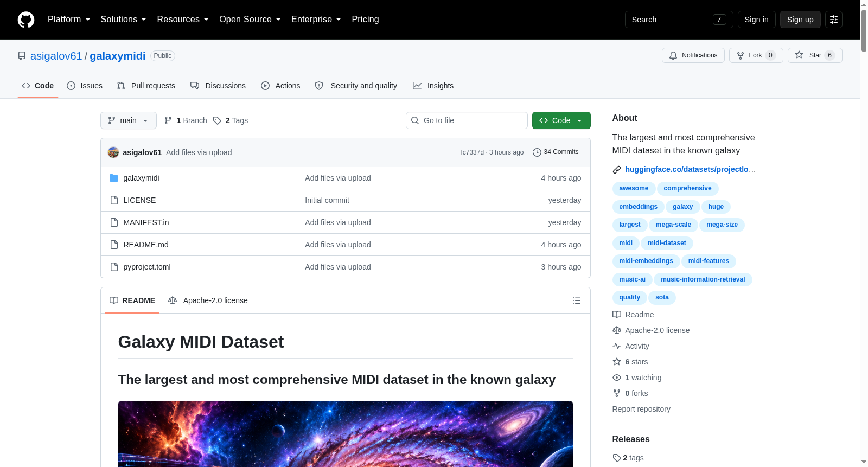868x467 pixels.
Task: Click the history clock icon by 34 Commits
Action: (x=537, y=152)
